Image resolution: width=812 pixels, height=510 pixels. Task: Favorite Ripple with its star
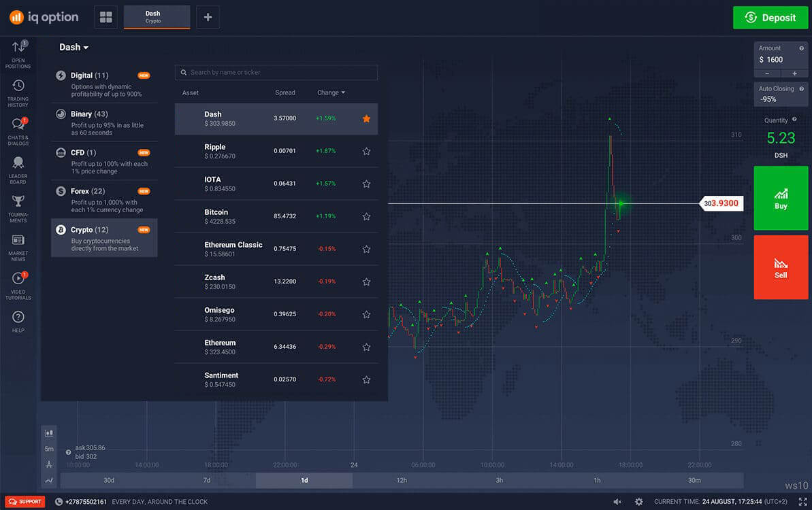(367, 152)
